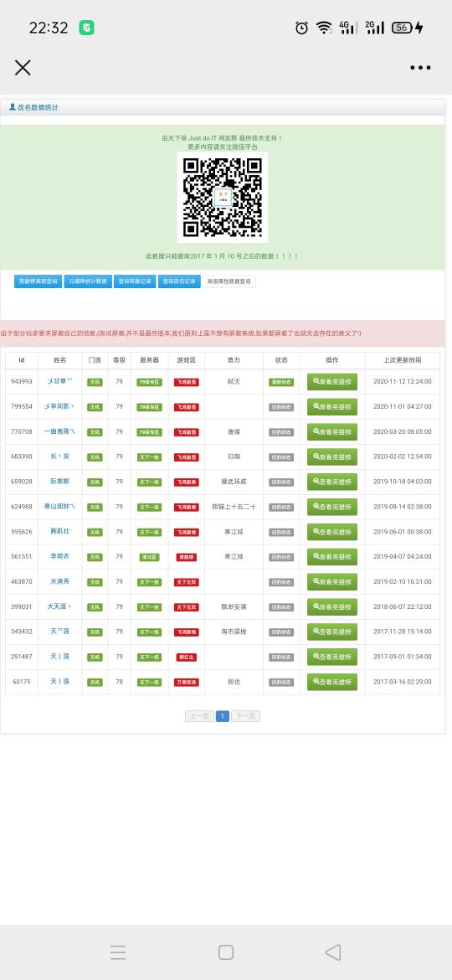Screen dimensions: 452x980
Task: Select timestamp 2017-03-16 02:29:00
Action: click(x=402, y=681)
